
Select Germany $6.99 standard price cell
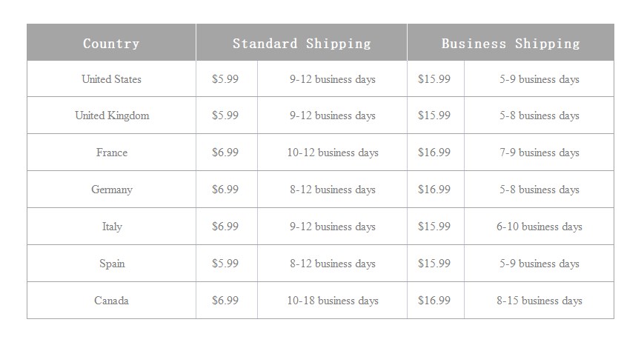[227, 189]
